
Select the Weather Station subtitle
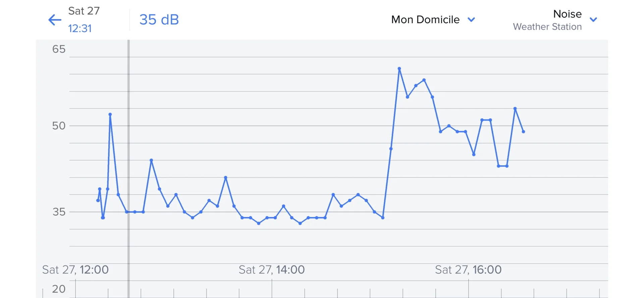click(547, 27)
